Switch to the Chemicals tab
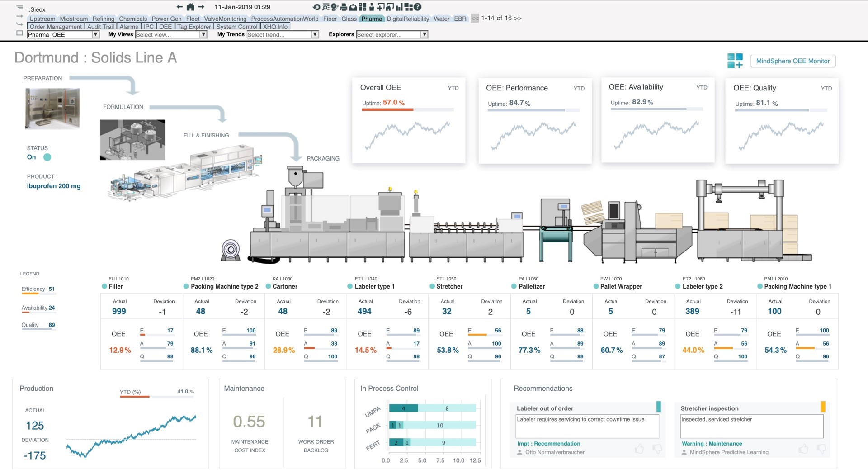The height and width of the screenshot is (474, 868). click(x=132, y=19)
